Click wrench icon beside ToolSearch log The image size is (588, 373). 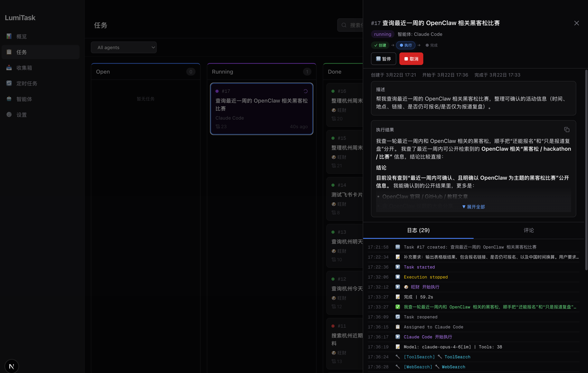(398, 357)
